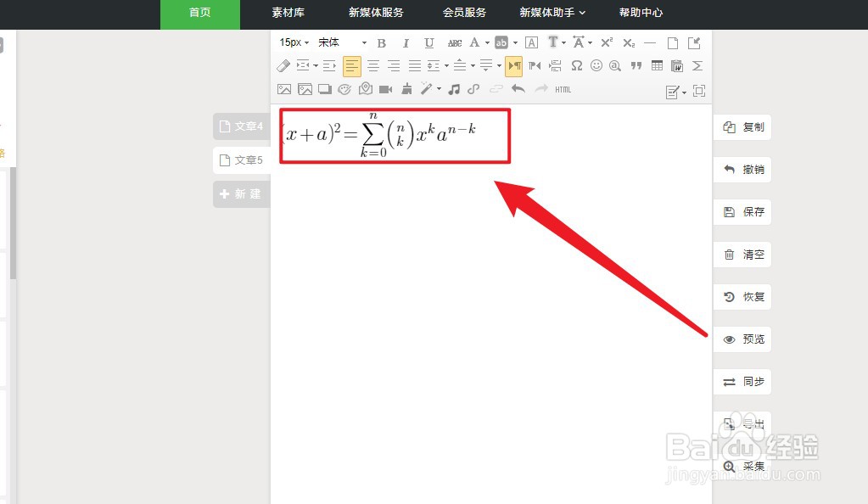
Task: Click the superscript x² icon
Action: (x=606, y=42)
